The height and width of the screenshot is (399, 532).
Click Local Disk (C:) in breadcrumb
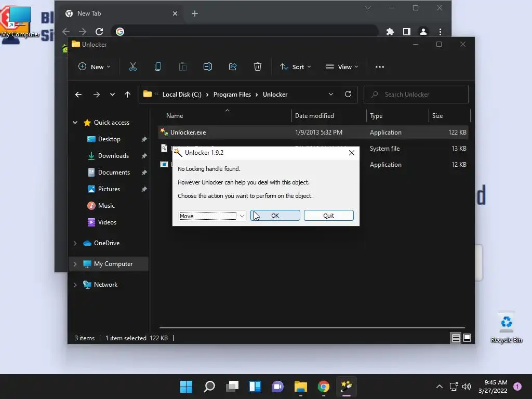(x=182, y=95)
